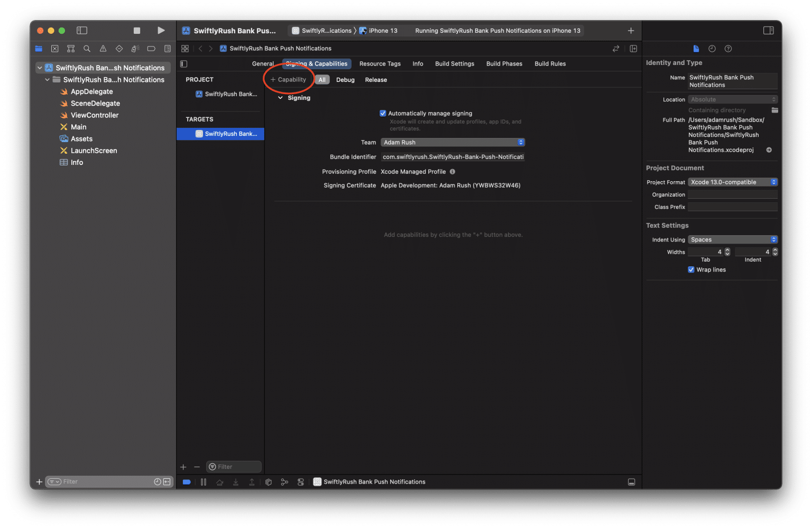Viewport: 812px width, 529px height.
Task: Go forward with the right chevron
Action: (x=210, y=49)
